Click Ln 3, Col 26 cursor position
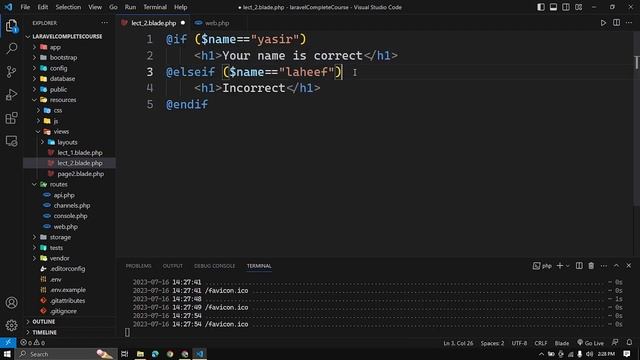Image resolution: width=640 pixels, height=360 pixels. [x=458, y=343]
